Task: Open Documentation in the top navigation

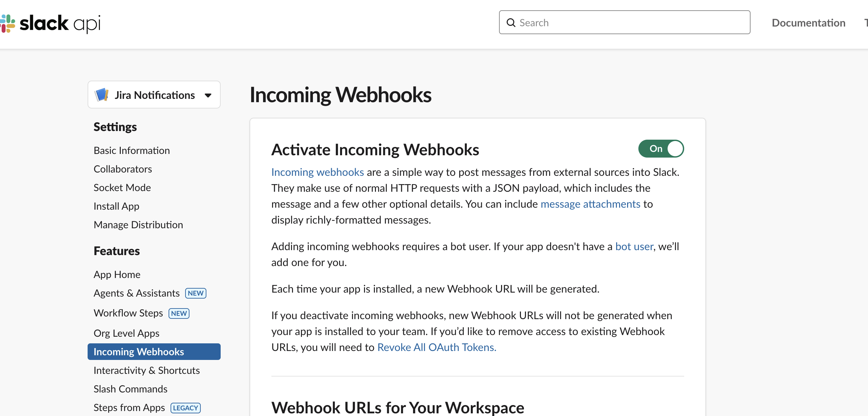Action: pyautogui.click(x=808, y=23)
